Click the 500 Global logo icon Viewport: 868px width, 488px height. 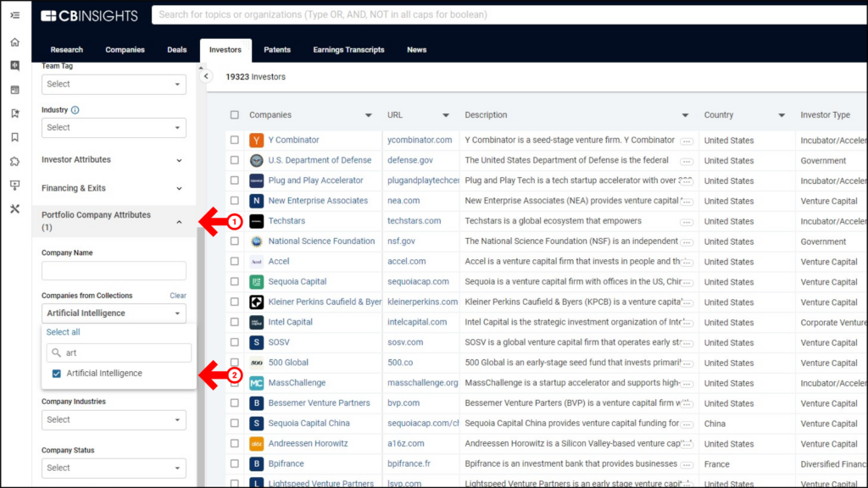[256, 363]
